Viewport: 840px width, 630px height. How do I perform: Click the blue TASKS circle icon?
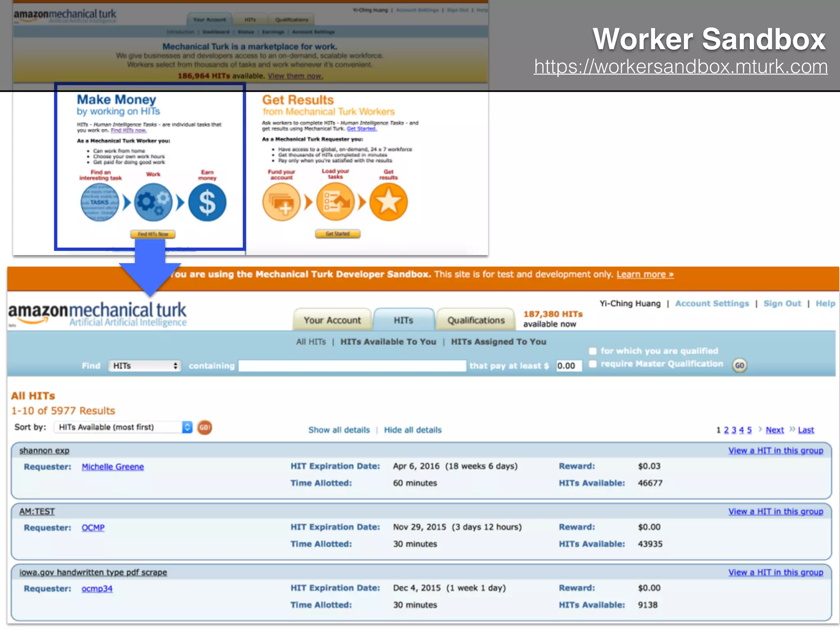100,202
